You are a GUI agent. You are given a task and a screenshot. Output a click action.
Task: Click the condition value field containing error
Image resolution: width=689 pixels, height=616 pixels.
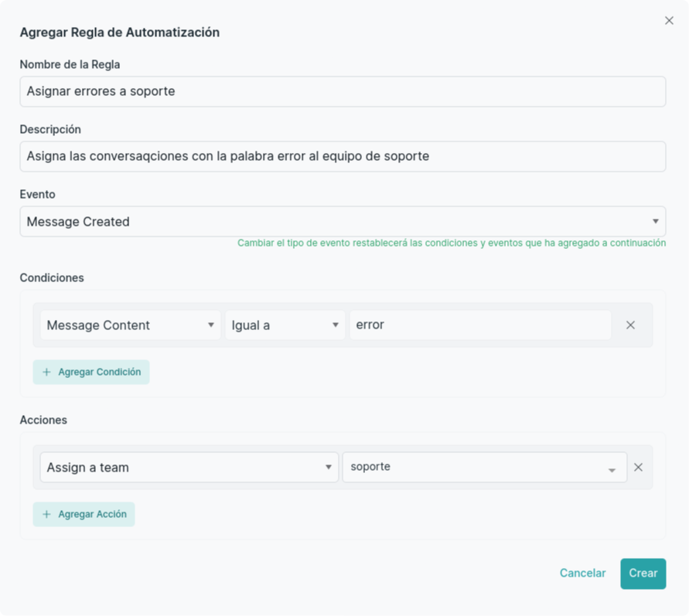click(480, 325)
